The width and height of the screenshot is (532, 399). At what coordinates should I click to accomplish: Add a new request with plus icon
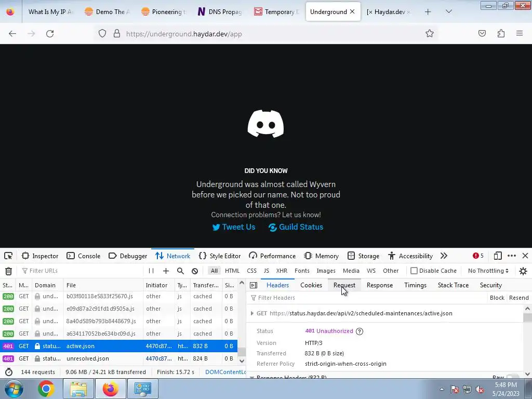(166, 271)
